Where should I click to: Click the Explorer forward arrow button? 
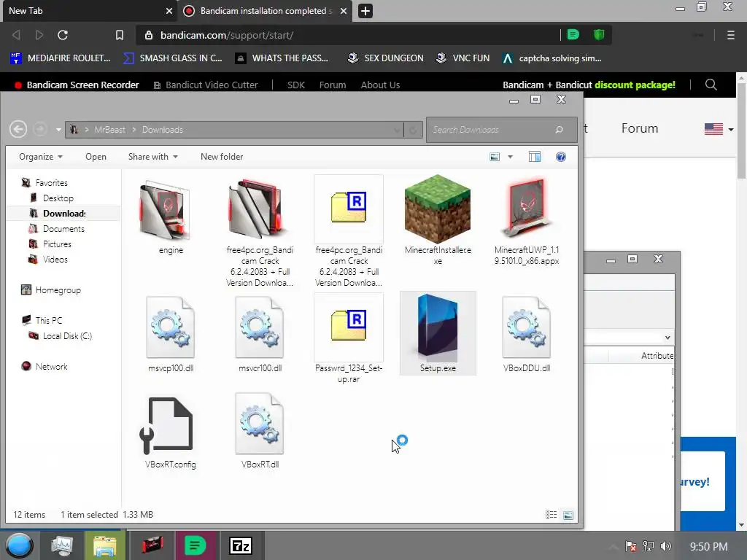(x=40, y=130)
